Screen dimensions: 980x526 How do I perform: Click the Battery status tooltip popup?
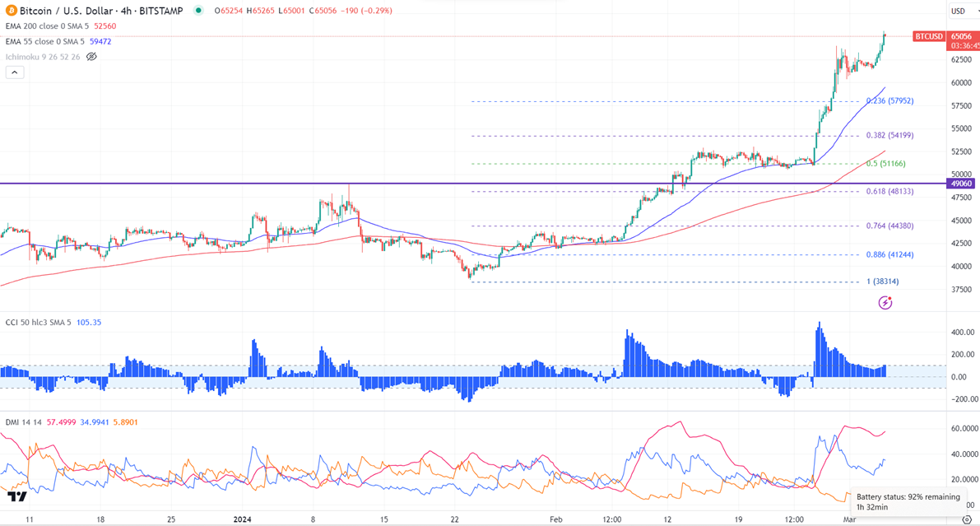tap(908, 501)
